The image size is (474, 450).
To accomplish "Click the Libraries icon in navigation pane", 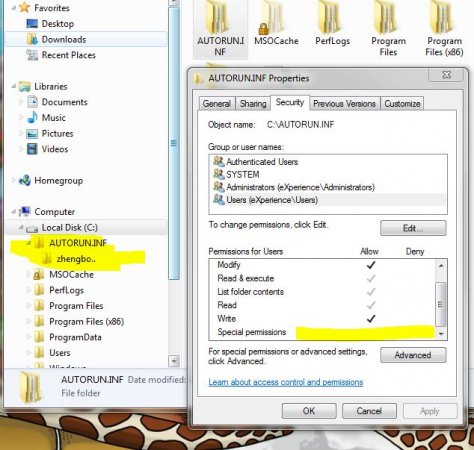I will [25, 86].
